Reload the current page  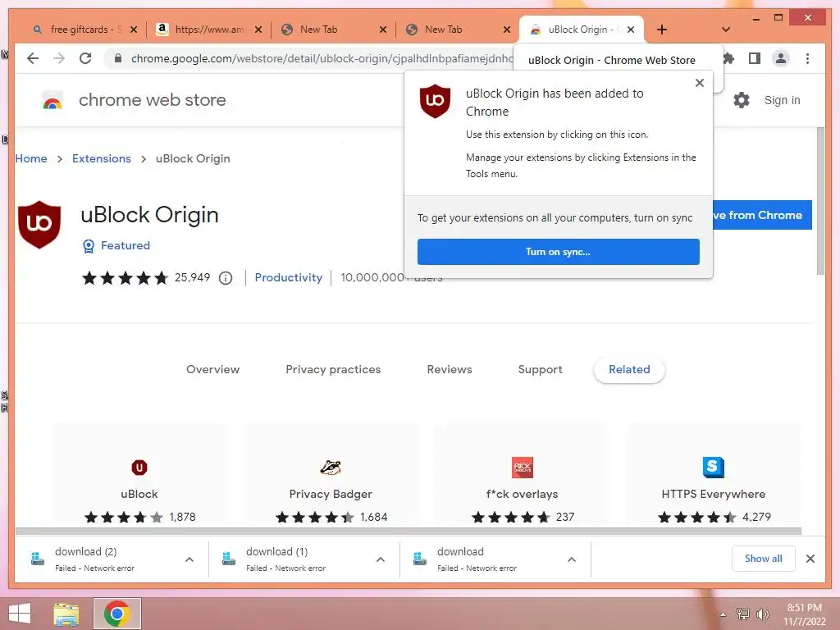coord(85,58)
